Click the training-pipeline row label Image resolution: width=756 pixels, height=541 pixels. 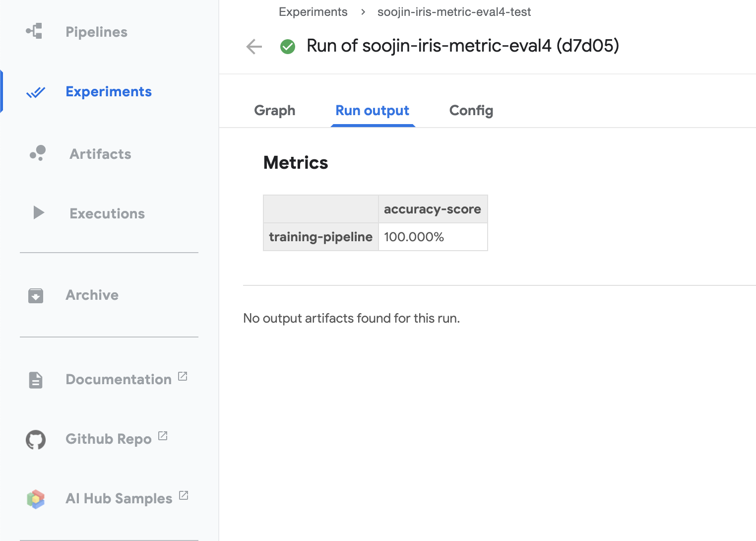coord(320,237)
